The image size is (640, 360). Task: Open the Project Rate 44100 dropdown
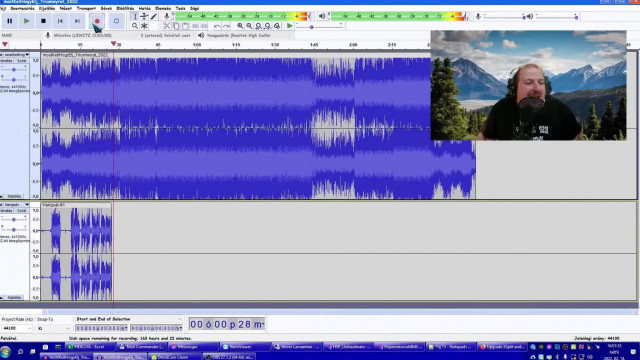coord(17,328)
